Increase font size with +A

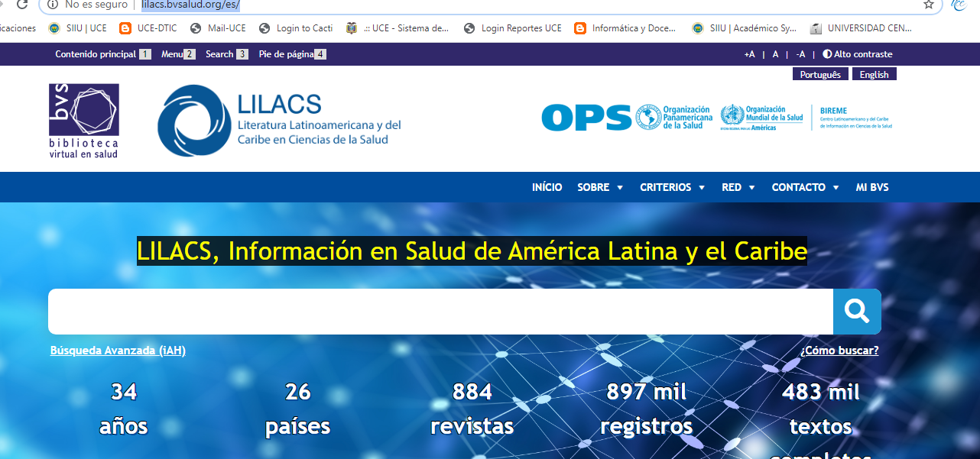[749, 54]
